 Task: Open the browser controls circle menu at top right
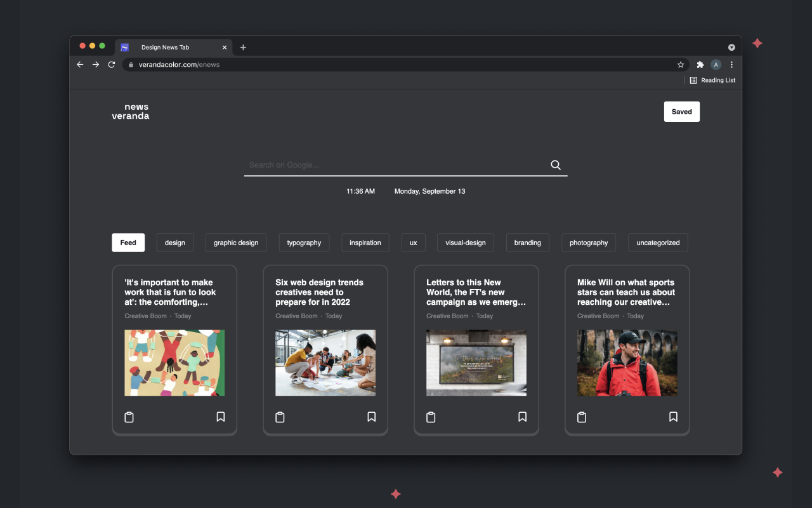(731, 46)
